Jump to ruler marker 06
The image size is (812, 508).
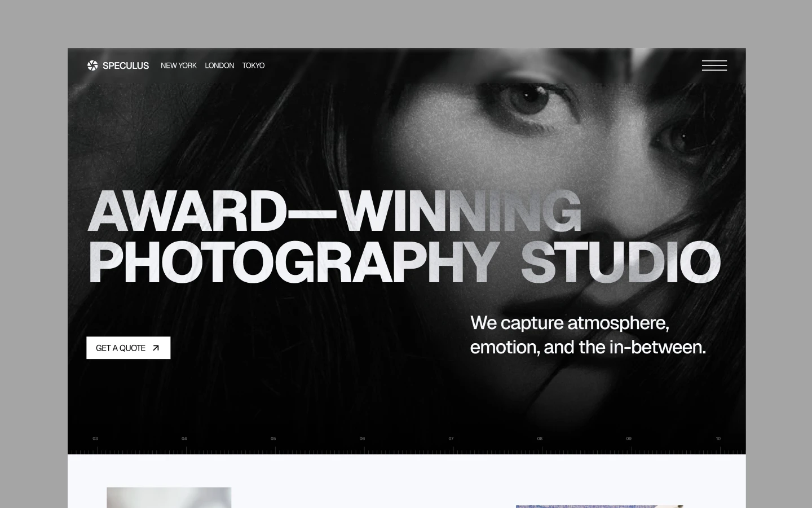coord(362,439)
